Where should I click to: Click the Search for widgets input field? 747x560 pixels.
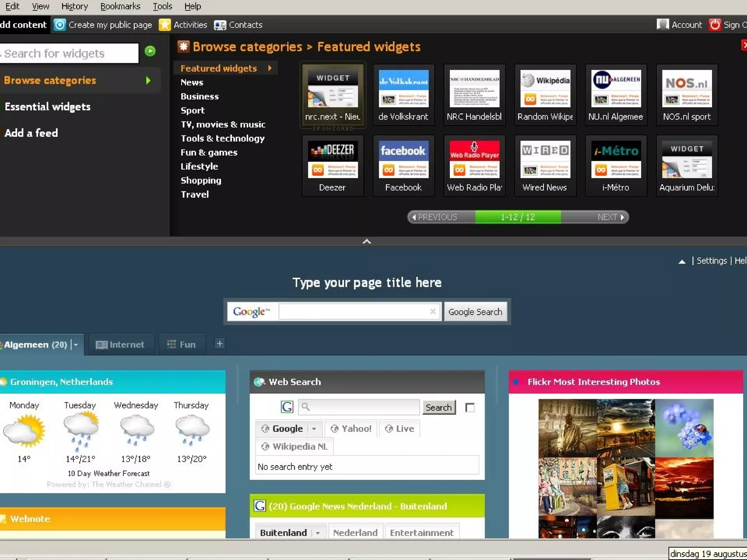pos(69,54)
